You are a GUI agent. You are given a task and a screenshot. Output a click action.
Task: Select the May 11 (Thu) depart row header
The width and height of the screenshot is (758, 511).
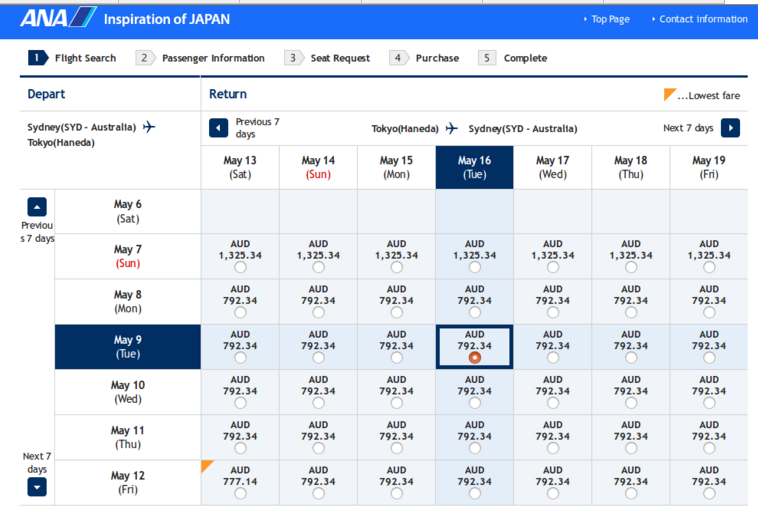(x=128, y=437)
